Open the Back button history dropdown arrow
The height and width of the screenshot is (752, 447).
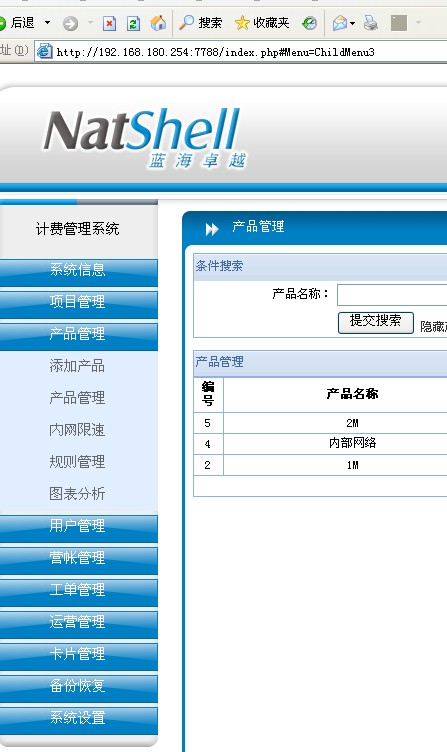point(47,23)
